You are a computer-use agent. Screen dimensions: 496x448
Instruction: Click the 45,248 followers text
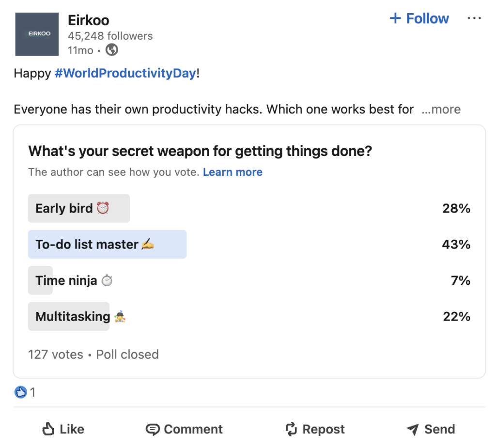point(110,36)
